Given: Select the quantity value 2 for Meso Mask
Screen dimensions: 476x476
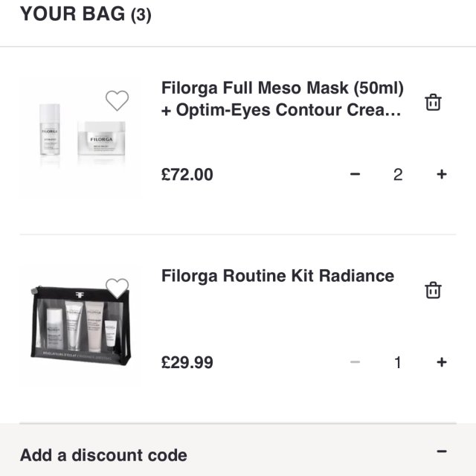Looking at the screenshot, I should click(x=398, y=174).
